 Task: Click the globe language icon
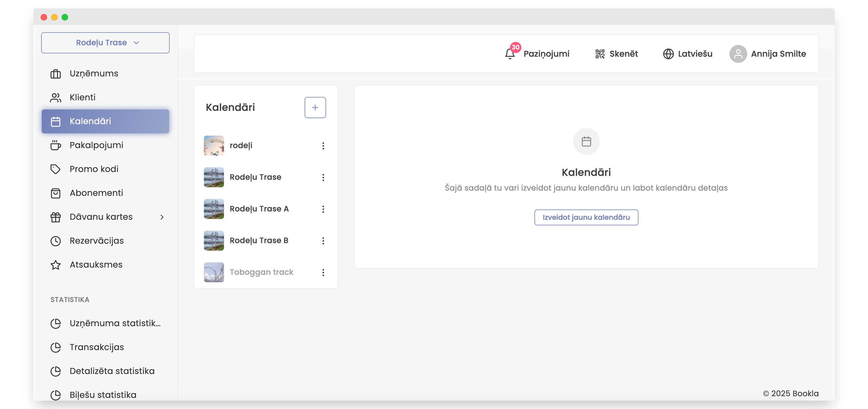click(668, 54)
